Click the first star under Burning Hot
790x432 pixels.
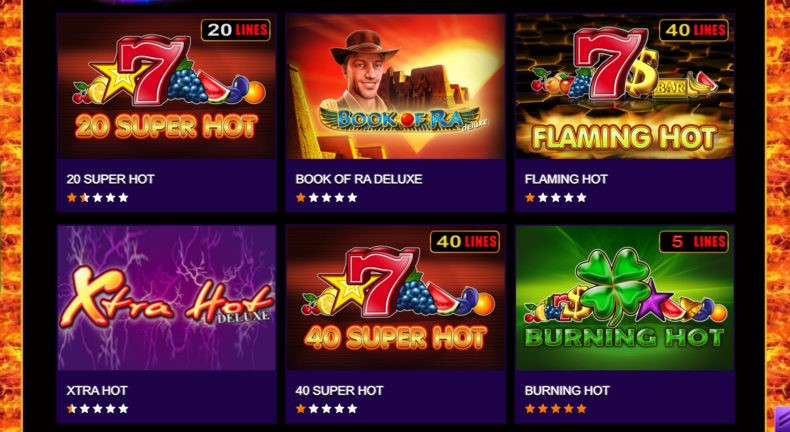[x=530, y=409]
